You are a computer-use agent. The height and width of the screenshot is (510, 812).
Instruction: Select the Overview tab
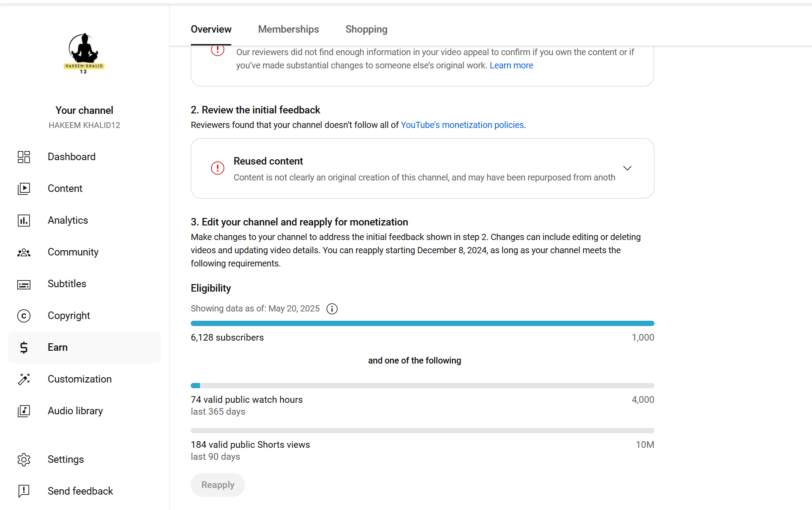(x=211, y=29)
